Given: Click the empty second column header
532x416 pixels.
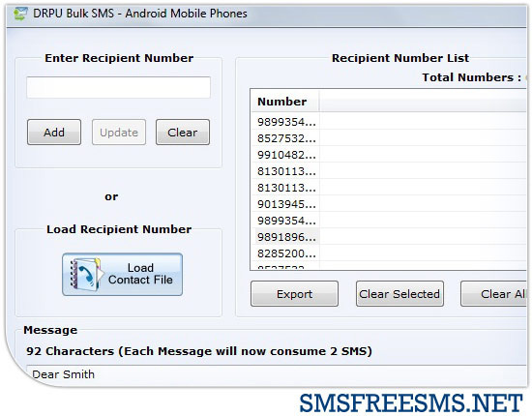Looking at the screenshot, I should point(423,102).
